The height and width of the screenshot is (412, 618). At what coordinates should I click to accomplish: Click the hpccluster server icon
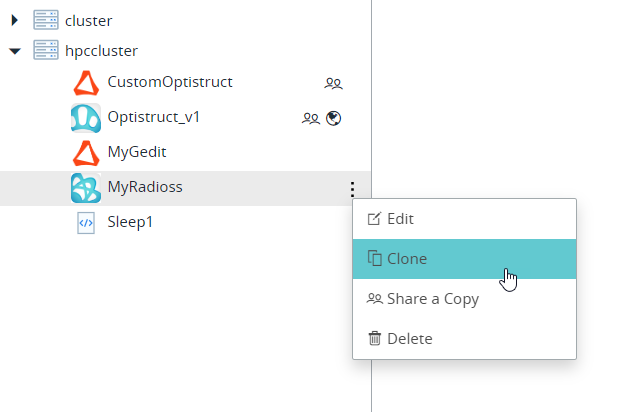click(45, 50)
